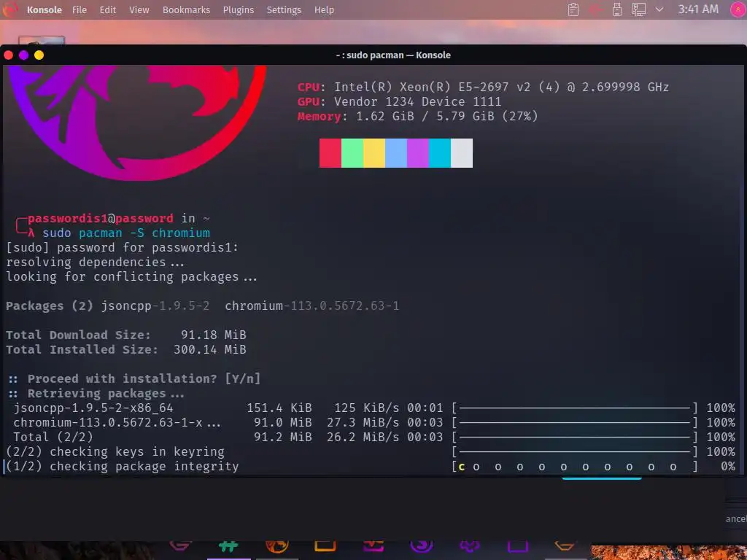Click the 'jsoncpp-1.9.5-2-x86_64' download row
The height and width of the screenshot is (560, 747).
[374, 408]
